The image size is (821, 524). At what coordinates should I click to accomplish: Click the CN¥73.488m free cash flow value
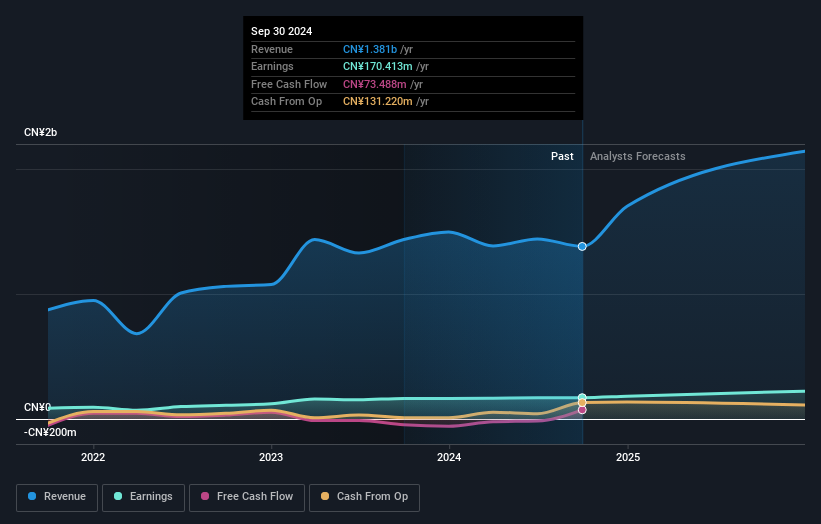pyautogui.click(x=374, y=84)
